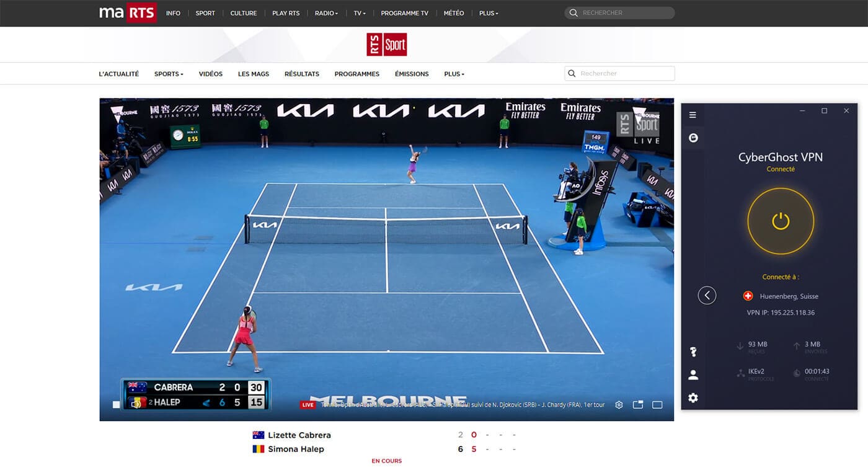Click the RTS Sport logo

[x=386, y=45]
